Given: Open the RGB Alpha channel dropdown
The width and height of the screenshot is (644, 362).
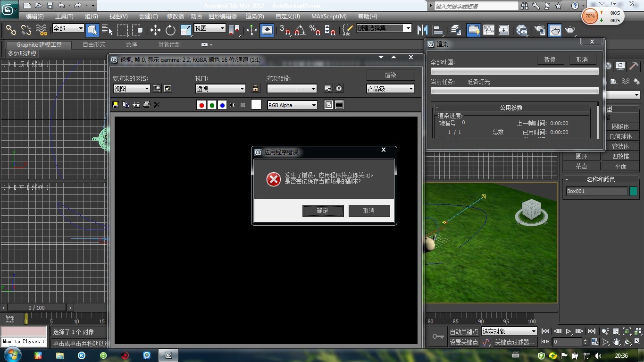Looking at the screenshot, I should point(293,105).
